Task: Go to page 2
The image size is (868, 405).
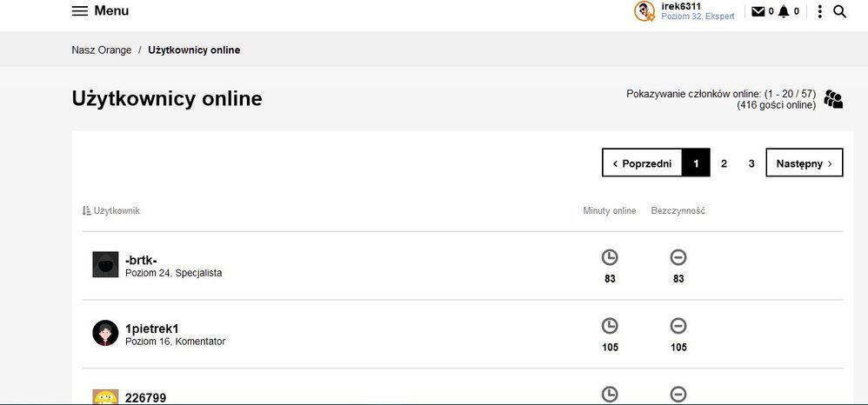Action: pyautogui.click(x=724, y=163)
